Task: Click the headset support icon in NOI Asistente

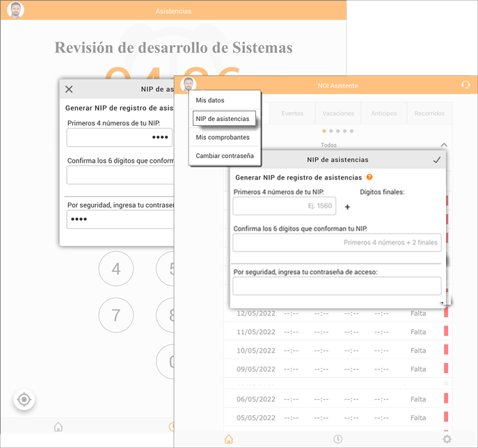Action: (465, 85)
